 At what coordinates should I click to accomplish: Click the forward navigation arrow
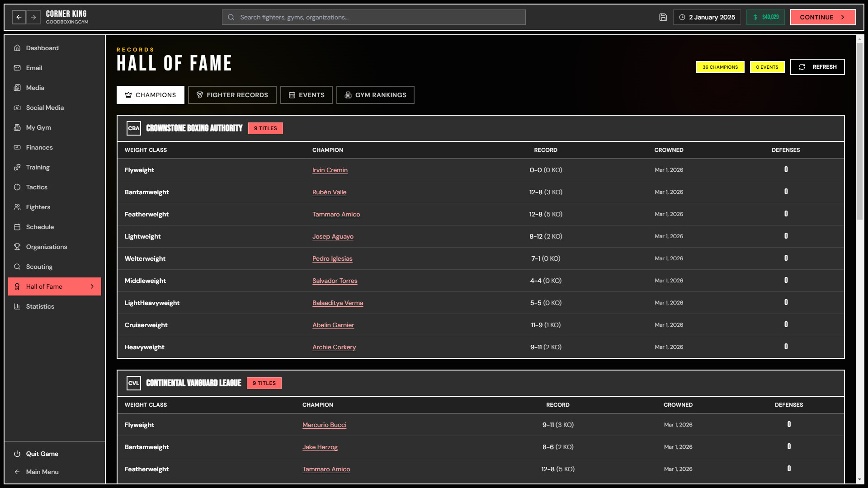34,17
